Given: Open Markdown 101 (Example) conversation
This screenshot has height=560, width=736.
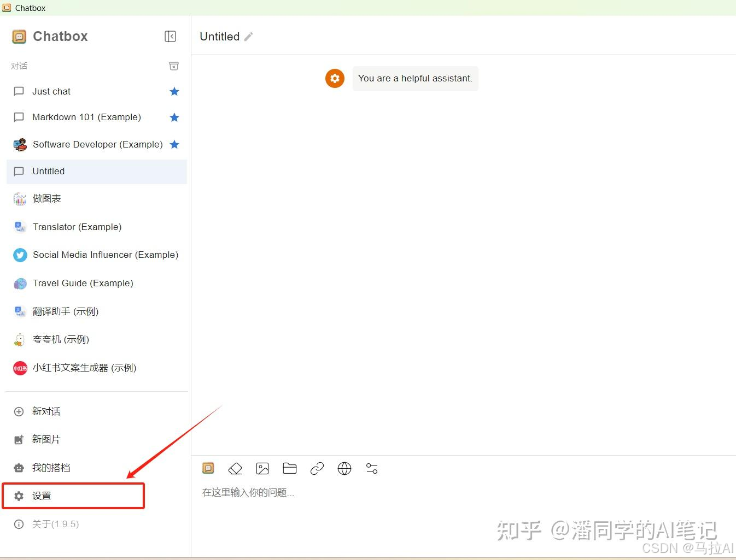Looking at the screenshot, I should [97, 117].
